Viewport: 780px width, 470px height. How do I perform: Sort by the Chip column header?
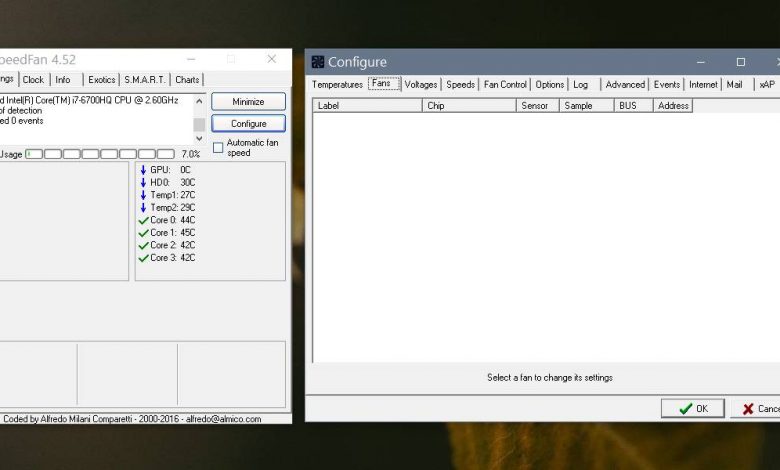(x=469, y=105)
